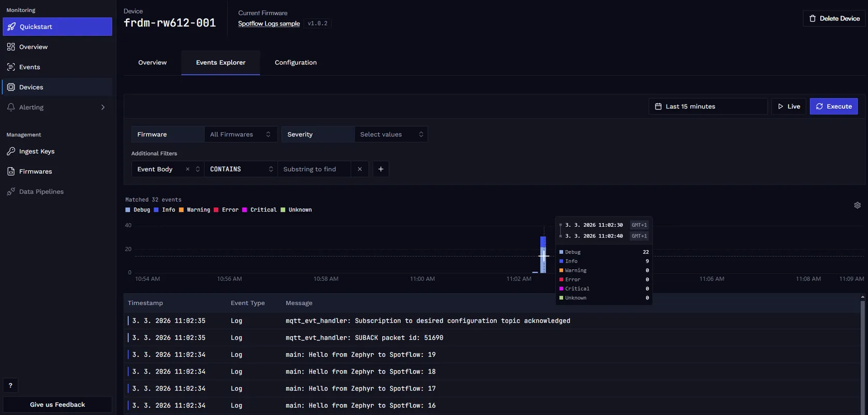
Task: Switch to the device Overview tab
Action: coord(152,63)
